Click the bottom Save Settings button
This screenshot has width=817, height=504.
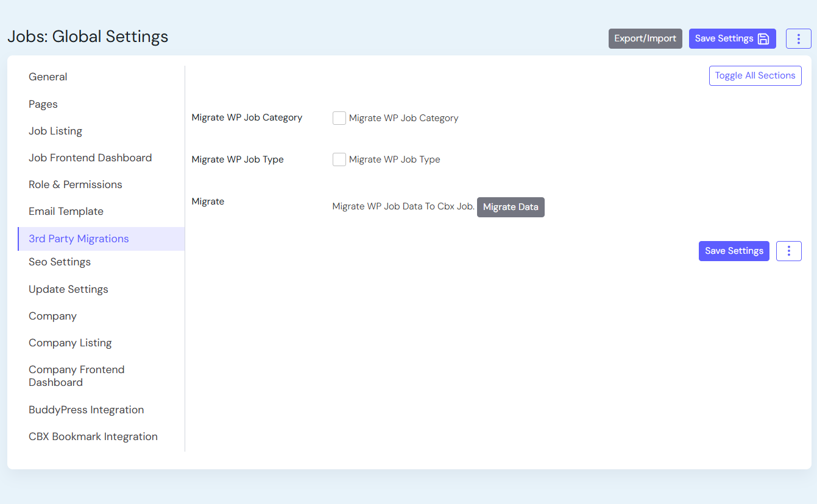click(x=734, y=251)
